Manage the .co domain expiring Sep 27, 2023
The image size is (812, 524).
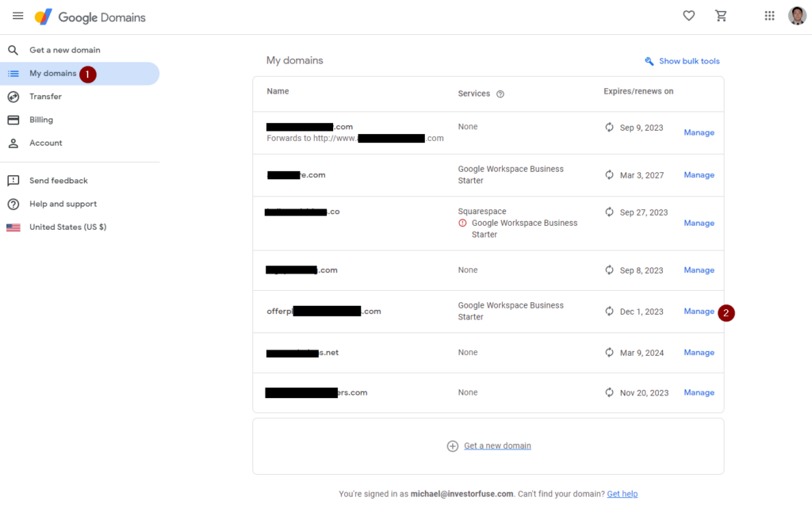[x=699, y=224]
